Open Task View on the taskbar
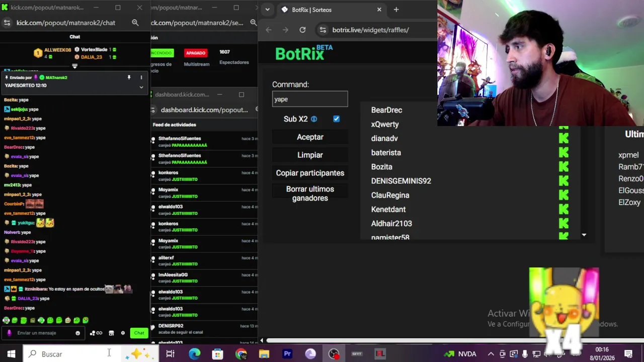Image resolution: width=644 pixels, height=362 pixels. (x=170, y=354)
